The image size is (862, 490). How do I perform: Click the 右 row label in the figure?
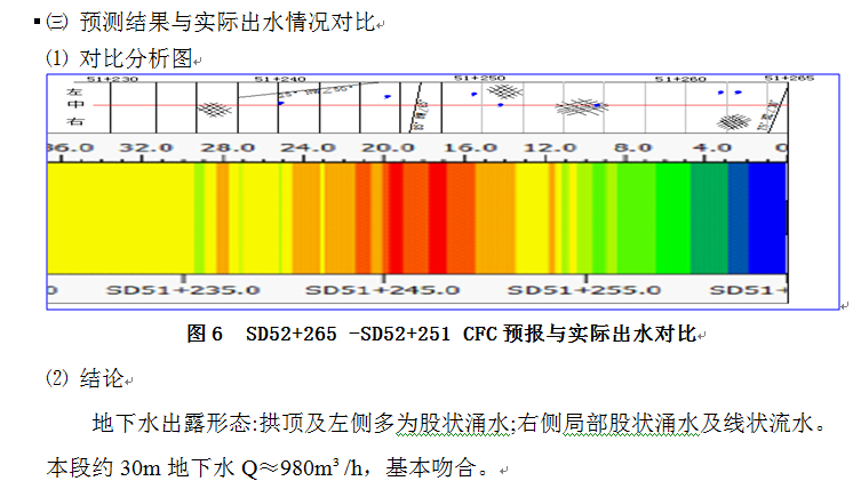[75, 120]
